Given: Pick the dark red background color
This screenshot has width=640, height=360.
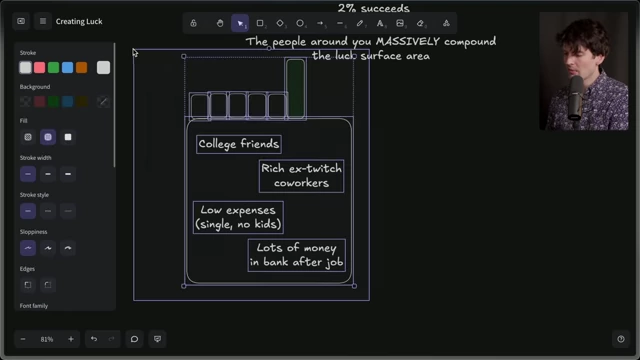Looking at the screenshot, I should pyautogui.click(x=40, y=101).
